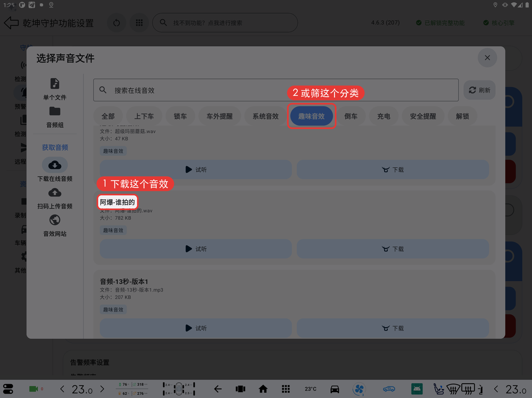Click the 找不到功能 search box
Viewport: 532px width, 398px height.
225,23
